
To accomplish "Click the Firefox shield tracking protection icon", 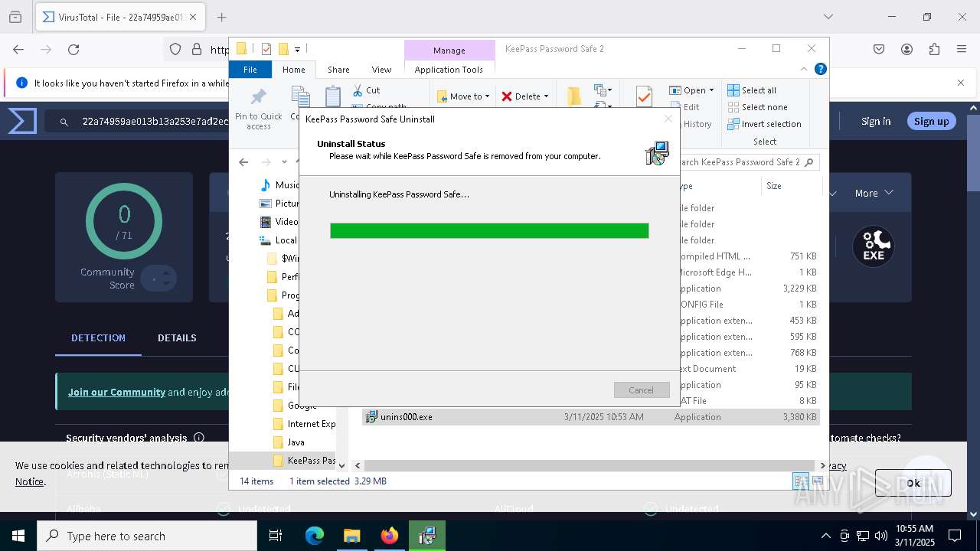I will 175,49.
